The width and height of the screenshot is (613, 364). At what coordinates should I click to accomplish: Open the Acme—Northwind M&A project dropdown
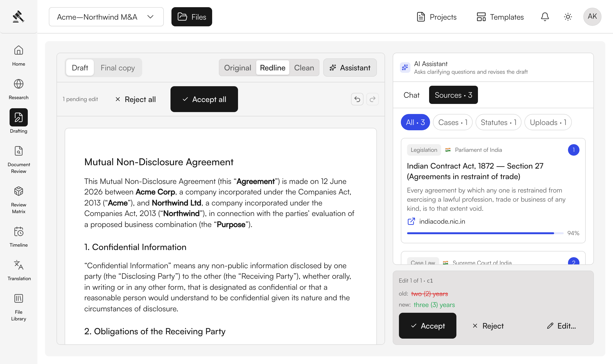point(106,17)
